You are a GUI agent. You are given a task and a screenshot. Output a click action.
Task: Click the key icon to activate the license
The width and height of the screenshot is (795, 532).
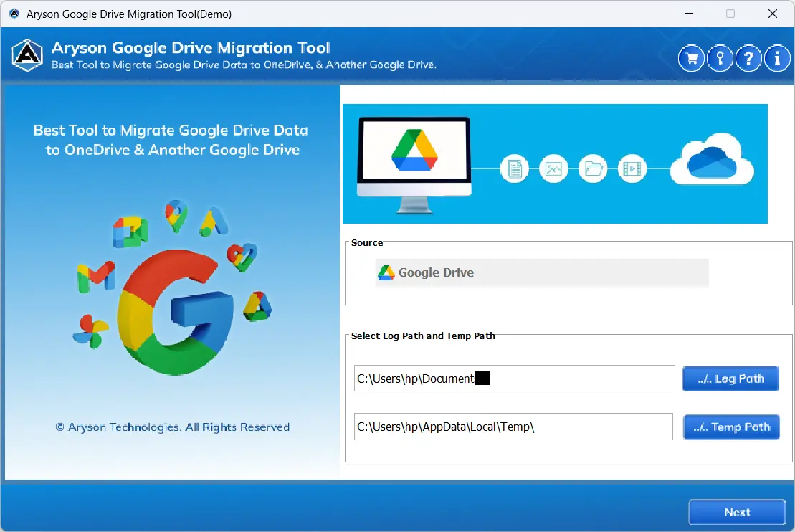click(720, 58)
